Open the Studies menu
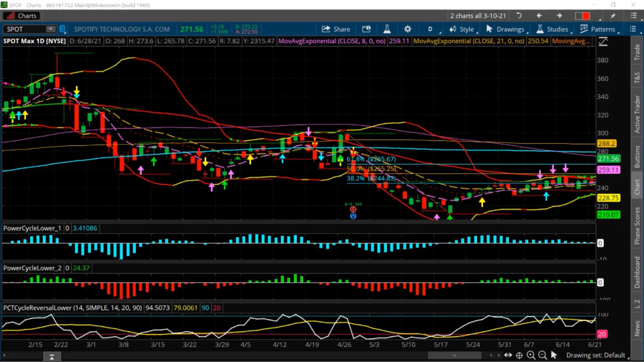This screenshot has width=644, height=362. 554,29
